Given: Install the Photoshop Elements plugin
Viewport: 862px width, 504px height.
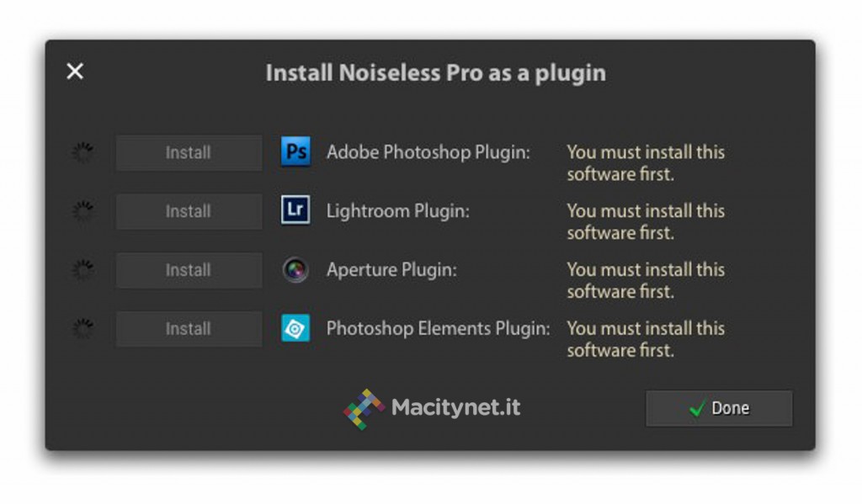Looking at the screenshot, I should 188,328.
